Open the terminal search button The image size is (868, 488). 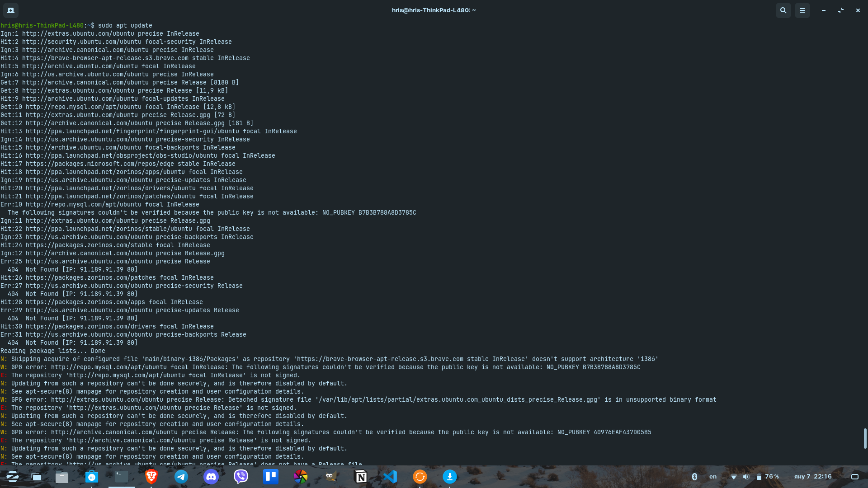point(783,10)
